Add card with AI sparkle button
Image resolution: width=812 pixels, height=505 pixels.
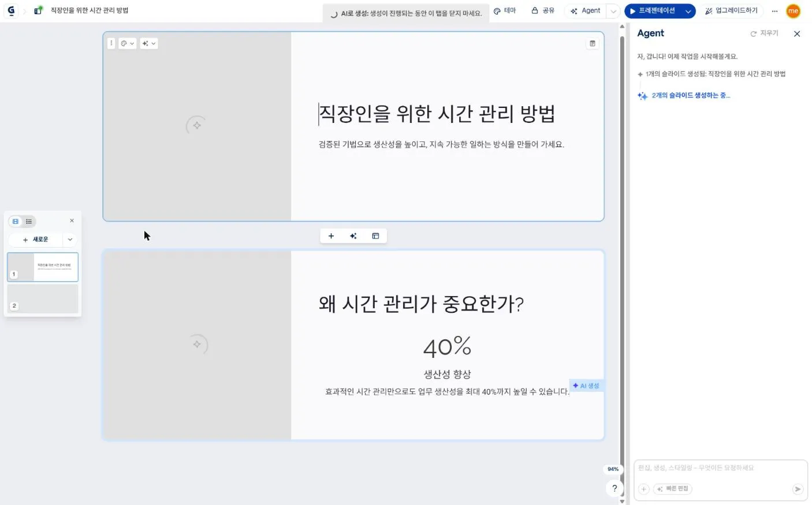pos(353,236)
